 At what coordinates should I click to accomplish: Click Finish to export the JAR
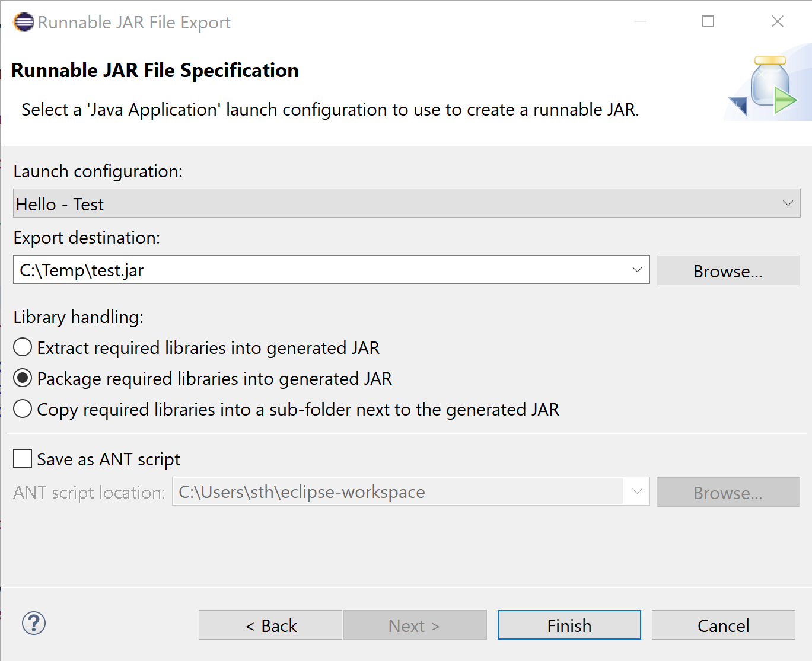click(x=569, y=625)
